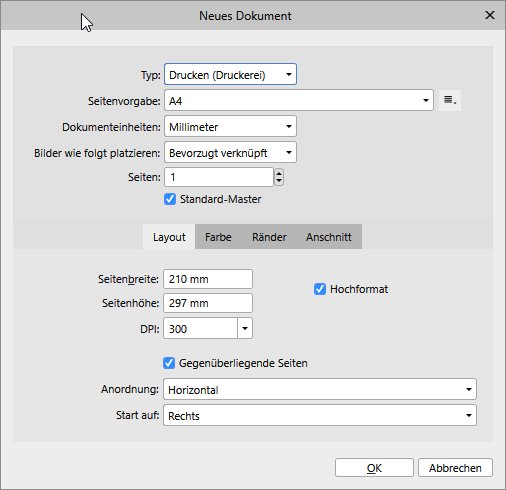The width and height of the screenshot is (506, 490).
Task: Click the Abbrechen button
Action: [x=455, y=468]
